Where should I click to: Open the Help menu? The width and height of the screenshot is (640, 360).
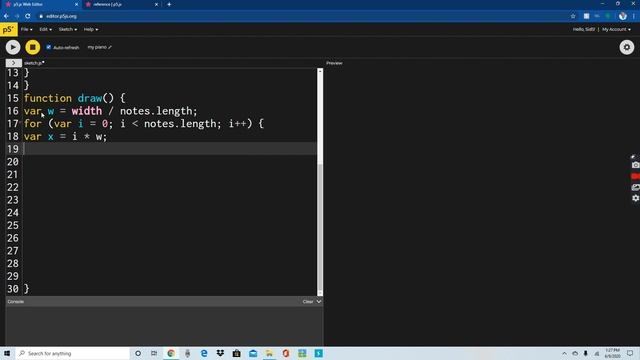[91, 29]
